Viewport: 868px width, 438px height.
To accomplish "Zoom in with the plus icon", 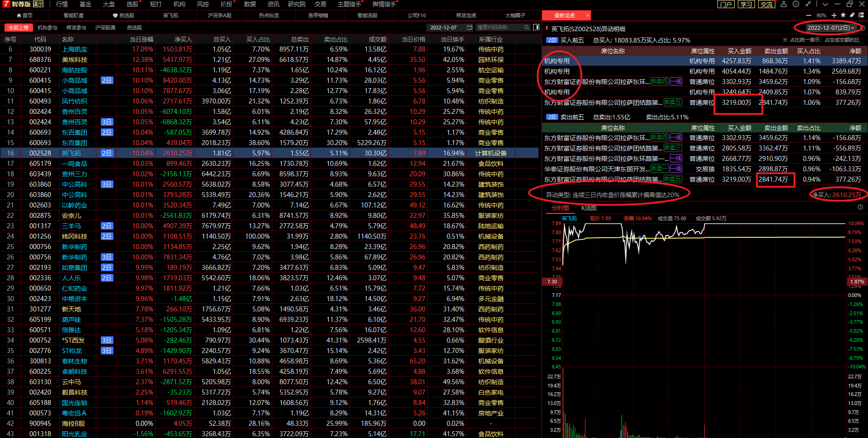I will pos(834,15).
